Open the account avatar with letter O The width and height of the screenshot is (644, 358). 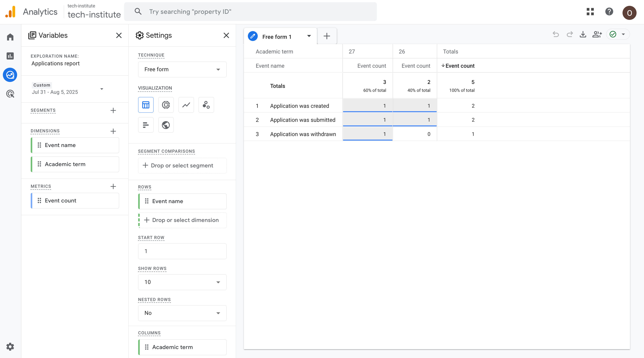pos(629,12)
